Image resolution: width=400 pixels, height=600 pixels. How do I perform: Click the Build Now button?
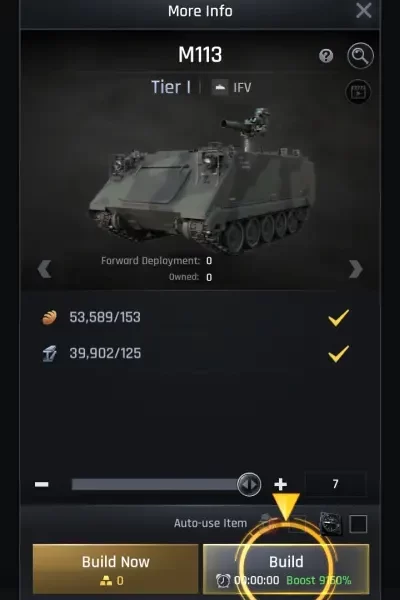click(x=116, y=569)
